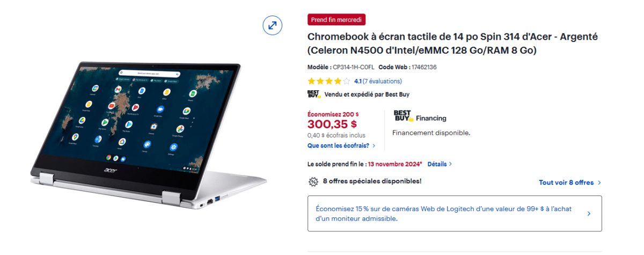Click the arrow in the Logitech offer box
The height and width of the screenshot is (255, 644).
589,214
